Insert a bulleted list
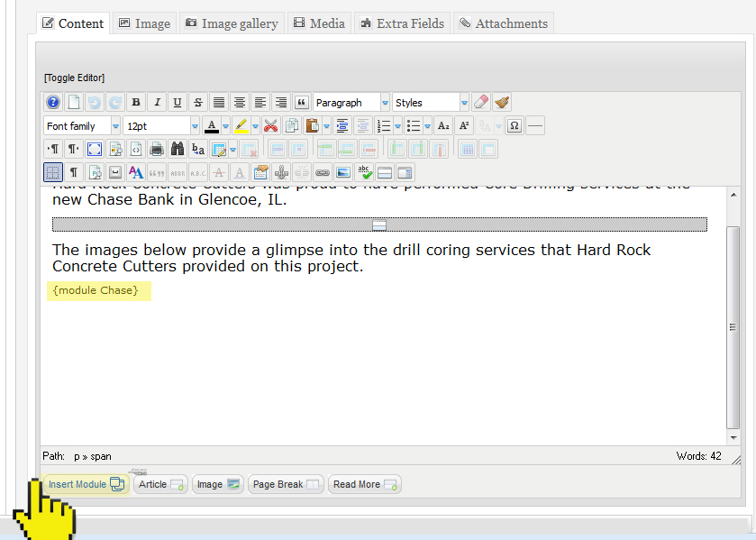 click(x=414, y=126)
